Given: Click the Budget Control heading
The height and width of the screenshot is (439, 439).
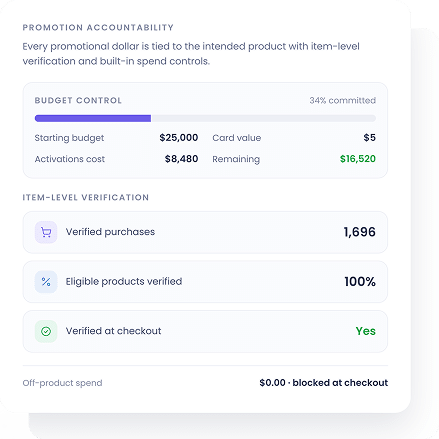Looking at the screenshot, I should [78, 100].
